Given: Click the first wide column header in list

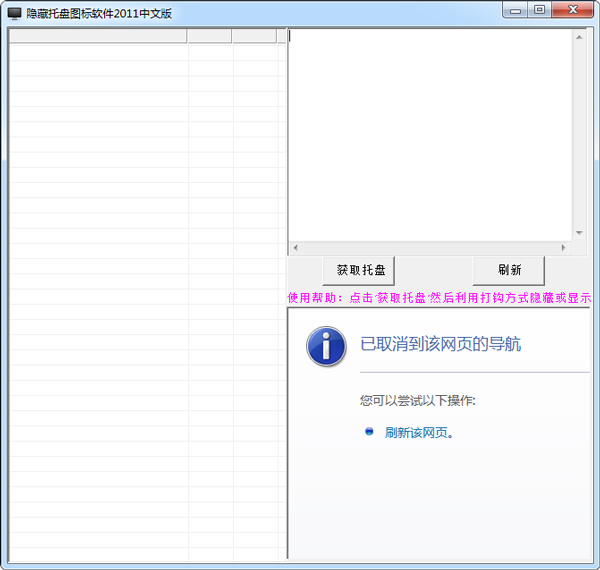Looking at the screenshot, I should [x=98, y=36].
